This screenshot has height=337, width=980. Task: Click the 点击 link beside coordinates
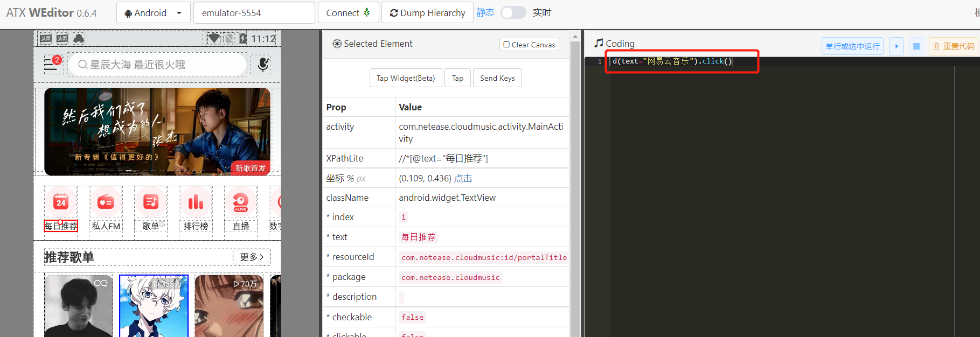click(463, 178)
